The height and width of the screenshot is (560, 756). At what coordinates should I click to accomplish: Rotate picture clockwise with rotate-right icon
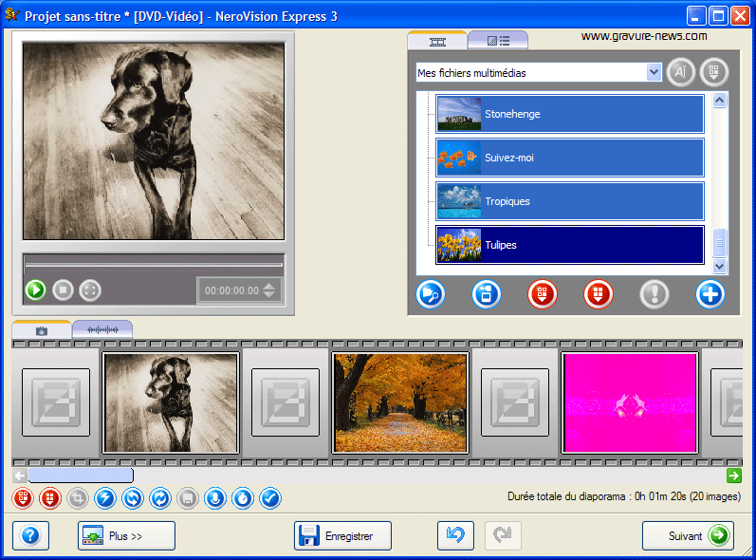click(160, 498)
